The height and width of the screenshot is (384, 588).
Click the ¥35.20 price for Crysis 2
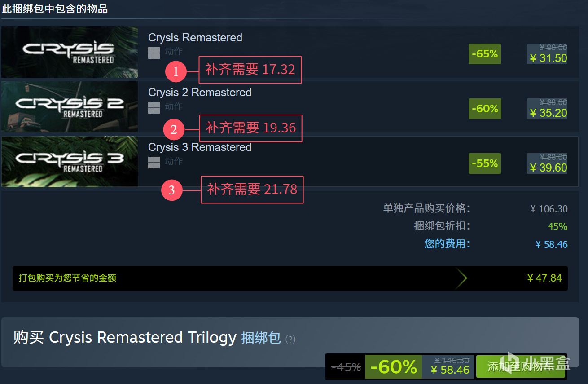(x=548, y=113)
